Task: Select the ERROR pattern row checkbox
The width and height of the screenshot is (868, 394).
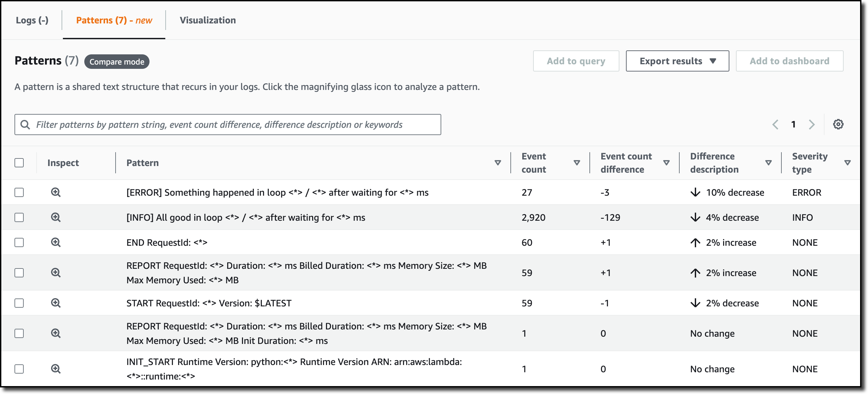Action: click(19, 192)
